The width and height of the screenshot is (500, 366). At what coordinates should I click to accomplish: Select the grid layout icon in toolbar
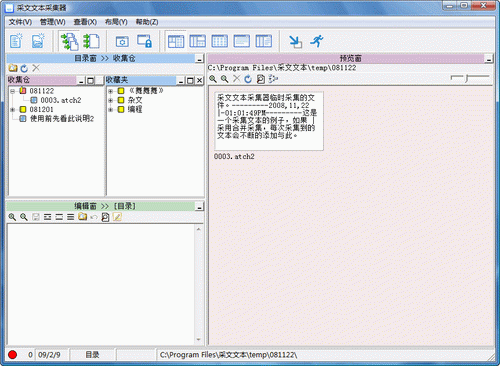[220, 41]
